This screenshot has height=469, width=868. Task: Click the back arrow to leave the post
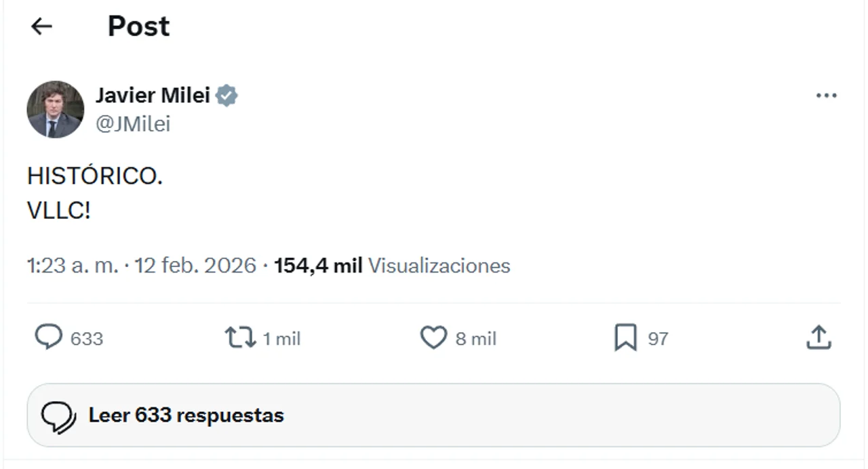click(x=42, y=26)
